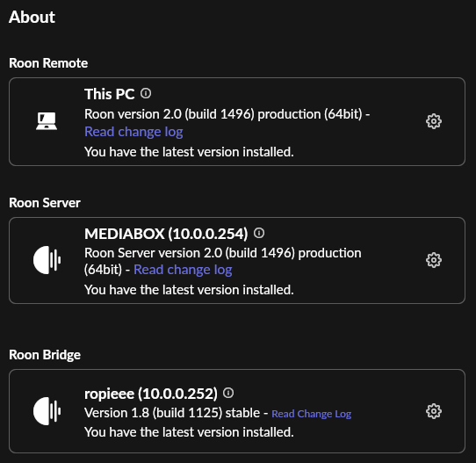The image size is (476, 463).
Task: Click the Roon Remote section heading
Action: (x=48, y=63)
